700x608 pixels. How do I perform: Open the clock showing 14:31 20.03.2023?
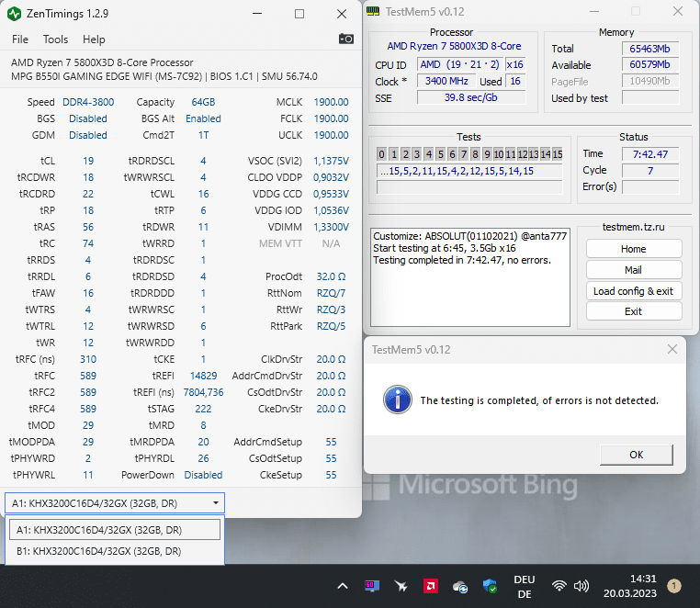click(x=630, y=586)
